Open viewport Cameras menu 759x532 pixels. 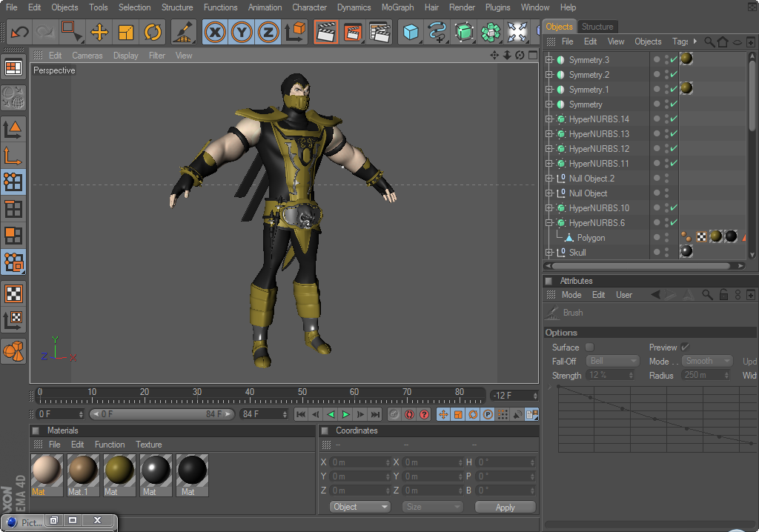pos(87,56)
